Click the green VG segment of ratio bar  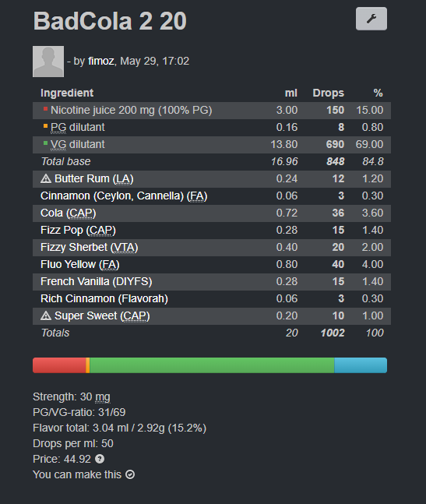(212, 365)
